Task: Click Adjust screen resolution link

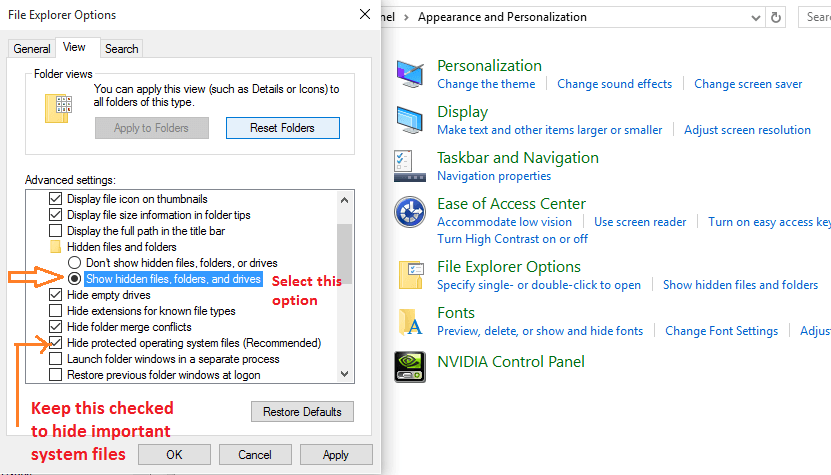Action: pyautogui.click(x=747, y=130)
